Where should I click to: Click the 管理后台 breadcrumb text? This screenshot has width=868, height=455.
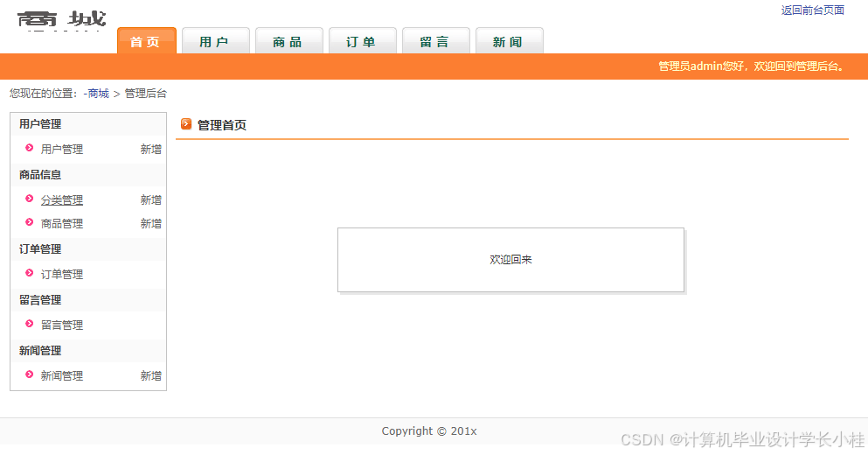146,93
